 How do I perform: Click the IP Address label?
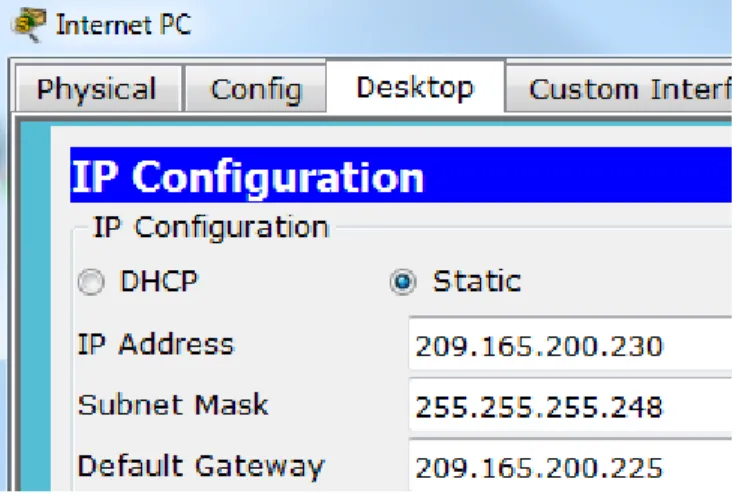[156, 344]
